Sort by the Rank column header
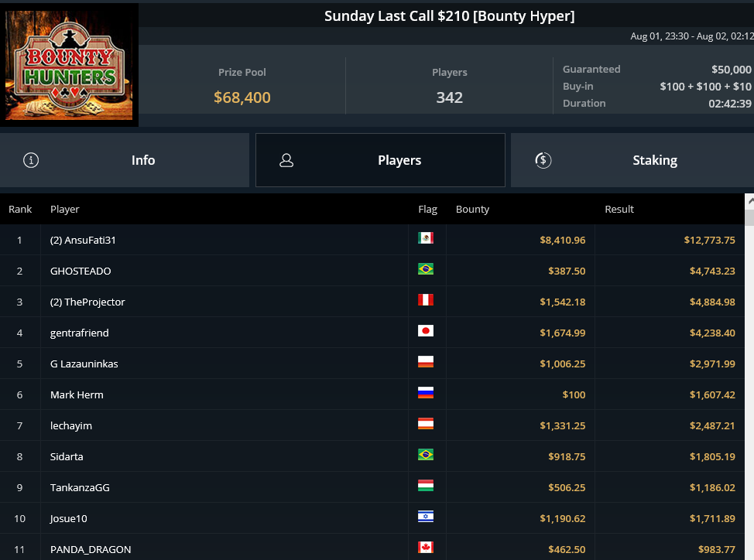The image size is (754, 560). point(20,209)
